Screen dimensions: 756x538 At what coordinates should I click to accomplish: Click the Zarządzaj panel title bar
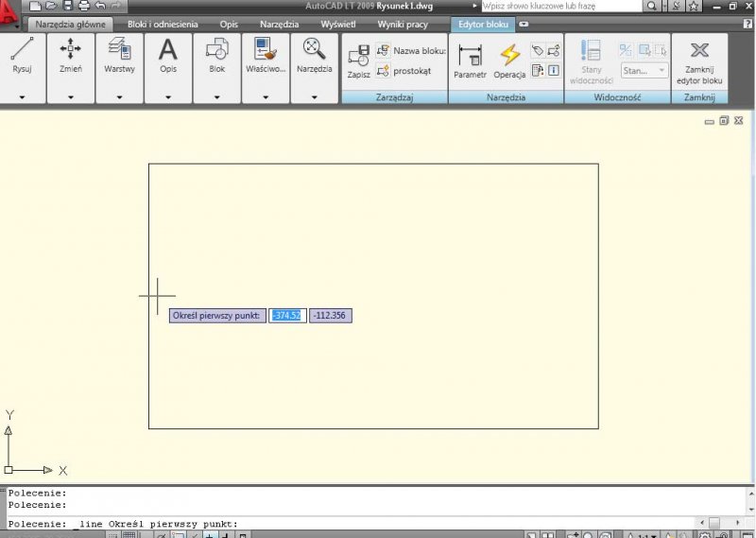tap(394, 96)
